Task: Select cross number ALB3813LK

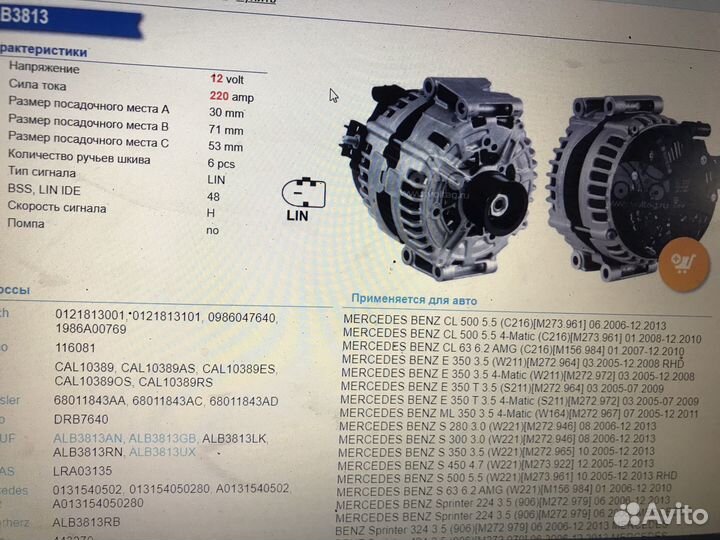Action: [234, 439]
